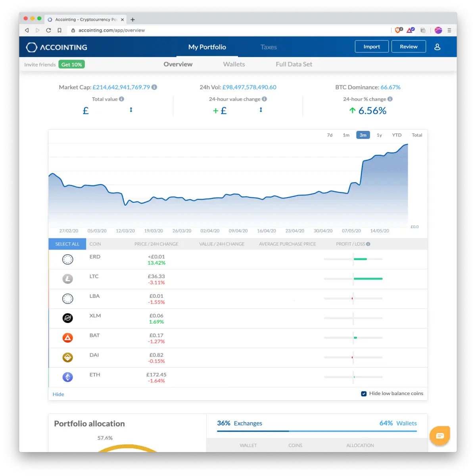476x476 pixels.
Task: Click the browser address bar URL
Action: click(111, 30)
